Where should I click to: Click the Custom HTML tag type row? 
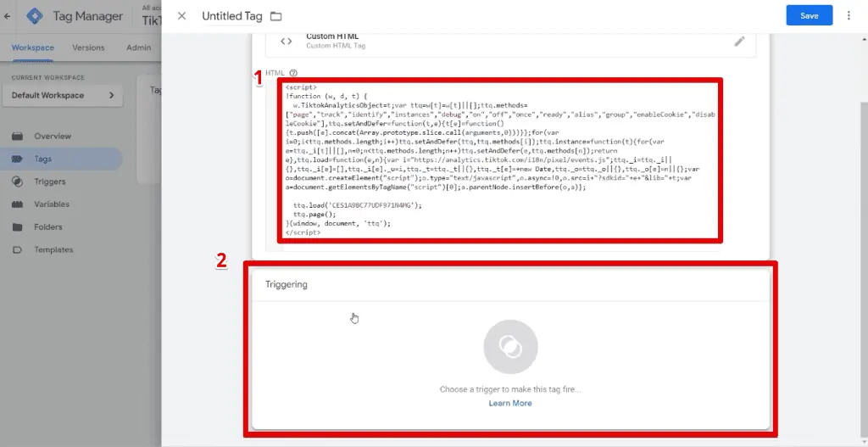click(510, 42)
